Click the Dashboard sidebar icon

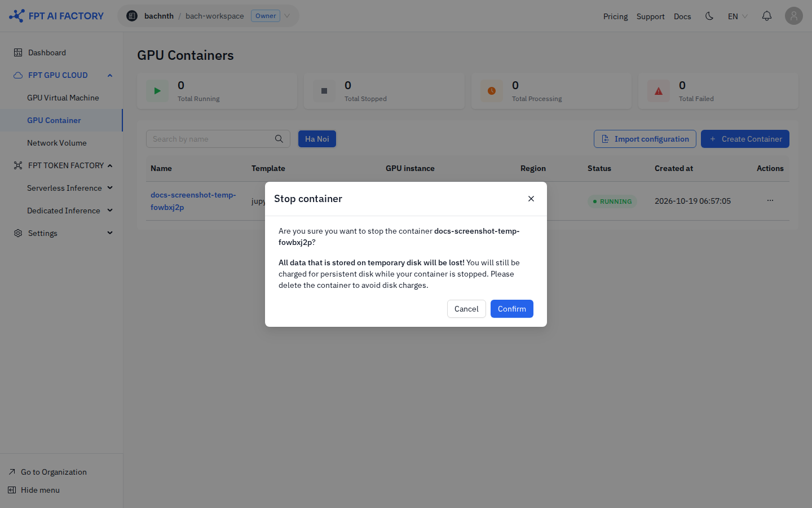coord(18,52)
